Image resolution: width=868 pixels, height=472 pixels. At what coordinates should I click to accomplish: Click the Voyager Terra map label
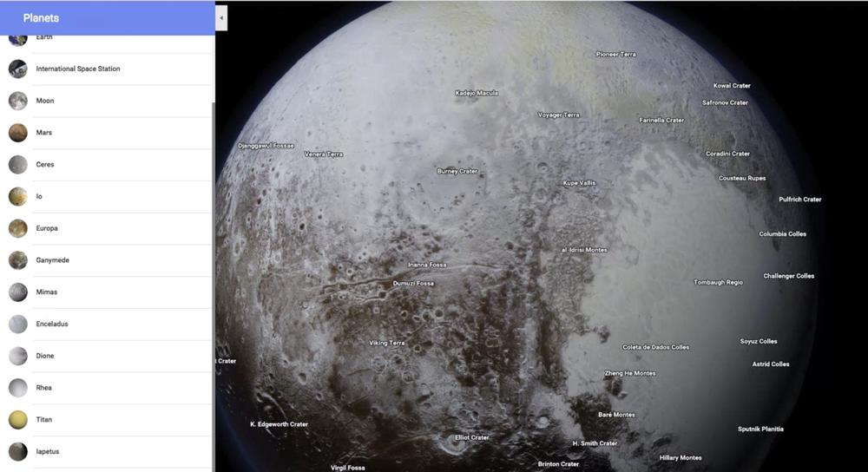click(x=558, y=115)
